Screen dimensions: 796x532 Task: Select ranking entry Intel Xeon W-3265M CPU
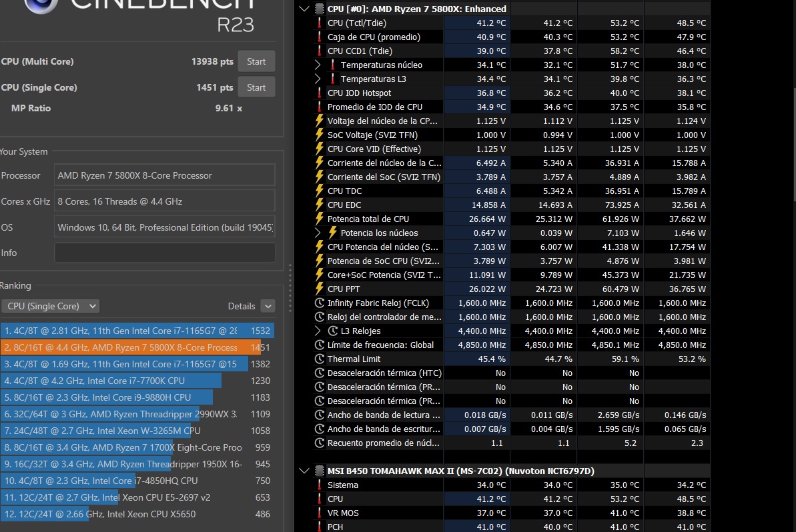coord(137,431)
